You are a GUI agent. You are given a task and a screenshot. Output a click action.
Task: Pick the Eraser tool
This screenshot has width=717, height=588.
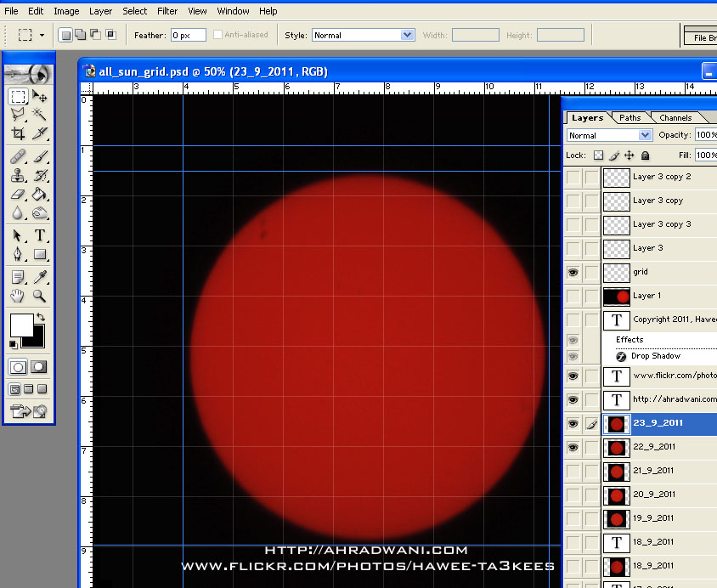[18, 195]
